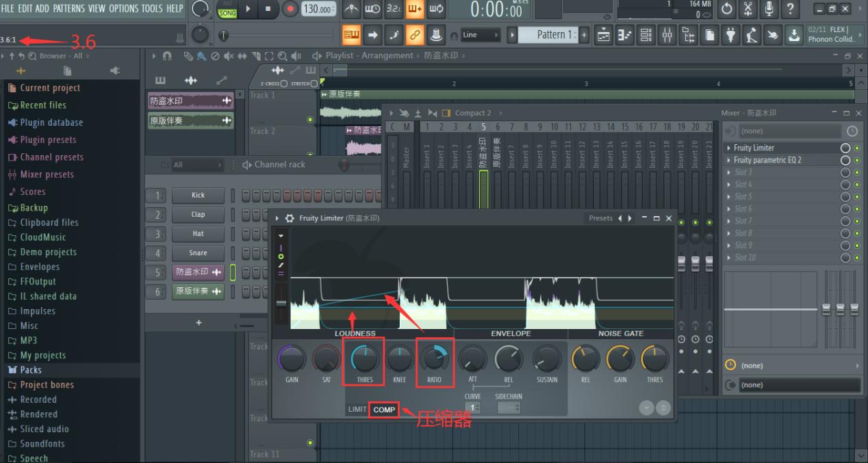The height and width of the screenshot is (463, 868).
Task: Open the OPTIONS menu
Action: (x=123, y=8)
